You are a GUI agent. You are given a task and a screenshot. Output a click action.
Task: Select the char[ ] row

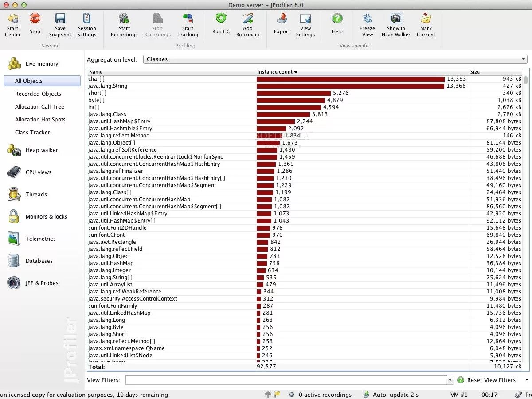coord(305,79)
